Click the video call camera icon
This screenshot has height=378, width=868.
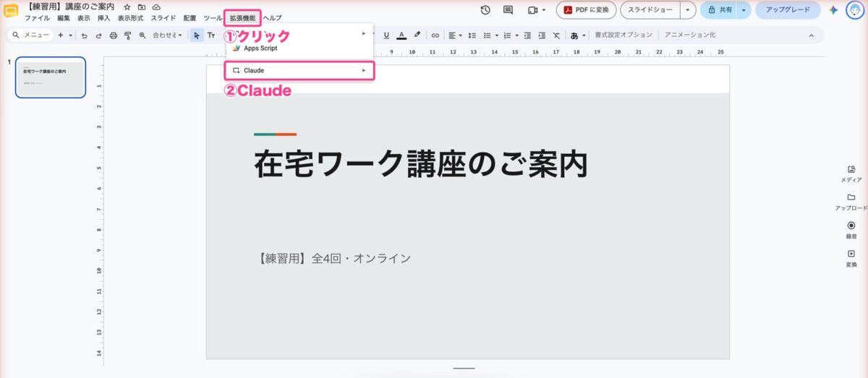point(533,10)
